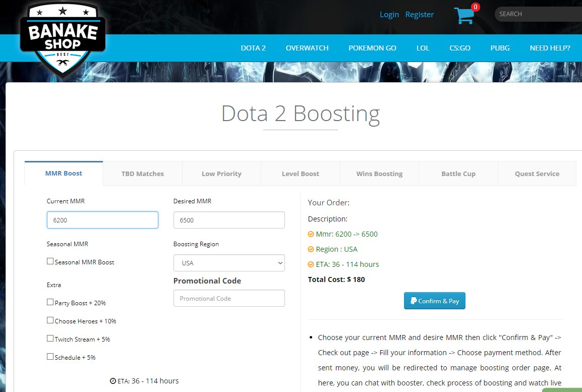Viewport: 582px width, 392px height.
Task: Click the Promotional Code heading
Action: click(207, 281)
